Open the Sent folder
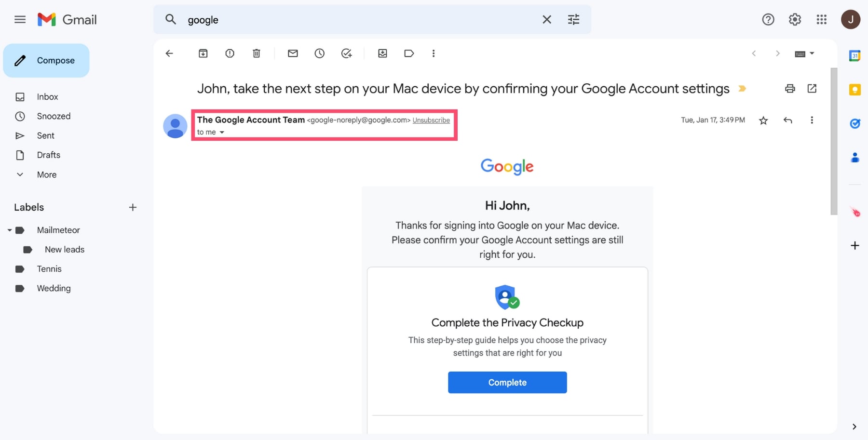 coord(45,136)
